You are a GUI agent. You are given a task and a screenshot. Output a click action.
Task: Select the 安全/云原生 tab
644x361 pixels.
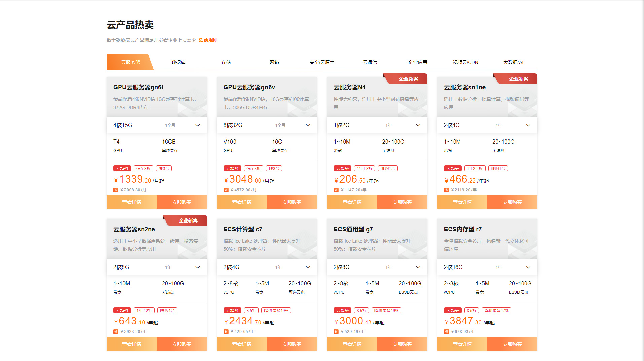point(322,62)
